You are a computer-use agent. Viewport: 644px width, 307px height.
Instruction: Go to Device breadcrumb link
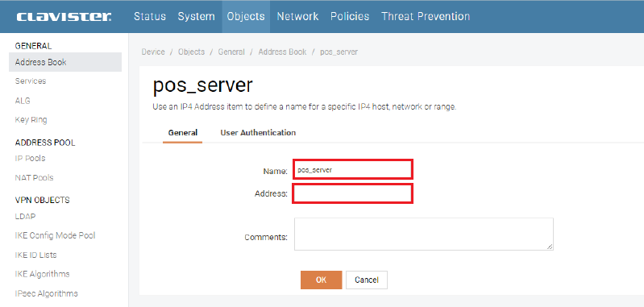[153, 52]
